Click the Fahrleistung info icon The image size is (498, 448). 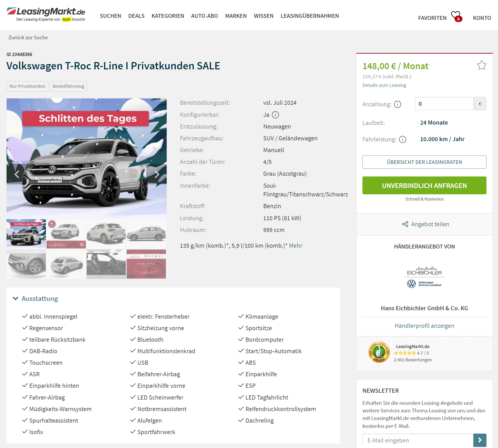tap(403, 139)
